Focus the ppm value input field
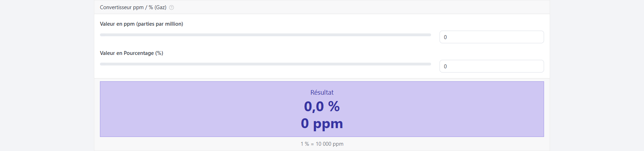The height and width of the screenshot is (151, 644). 492,37
